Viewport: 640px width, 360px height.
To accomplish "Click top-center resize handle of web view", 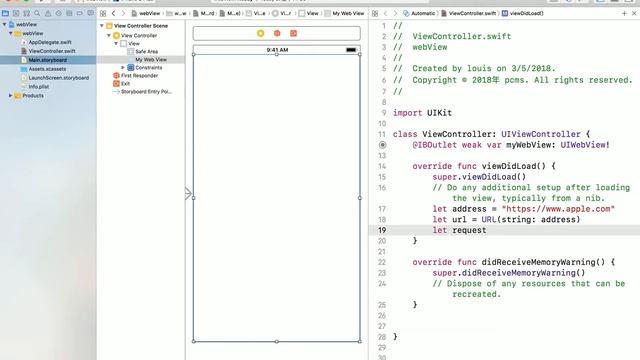I will tap(277, 54).
